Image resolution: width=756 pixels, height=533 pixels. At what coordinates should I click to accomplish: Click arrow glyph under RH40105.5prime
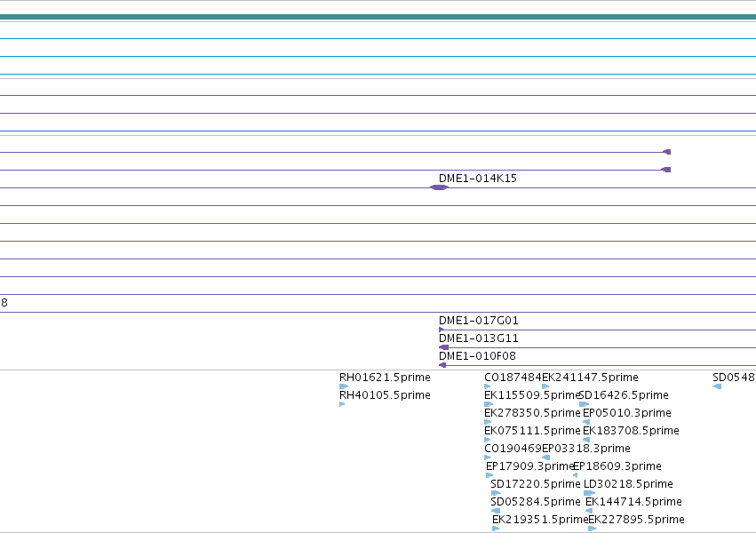(342, 404)
